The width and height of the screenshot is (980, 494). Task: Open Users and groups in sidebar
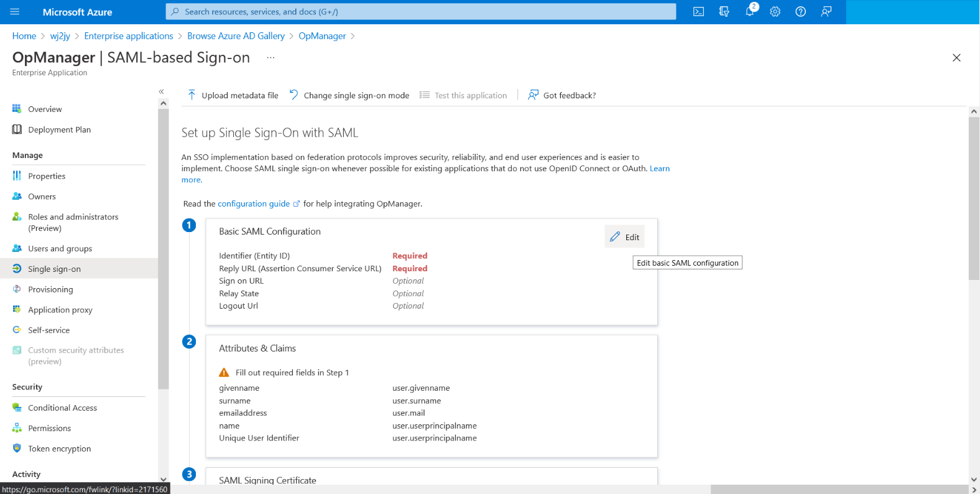point(60,248)
